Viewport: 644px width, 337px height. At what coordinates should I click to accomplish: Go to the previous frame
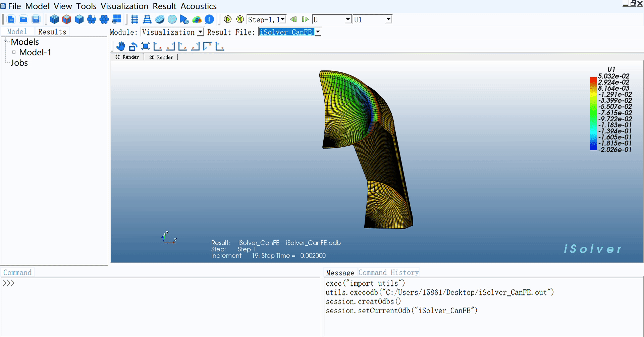pyautogui.click(x=293, y=19)
